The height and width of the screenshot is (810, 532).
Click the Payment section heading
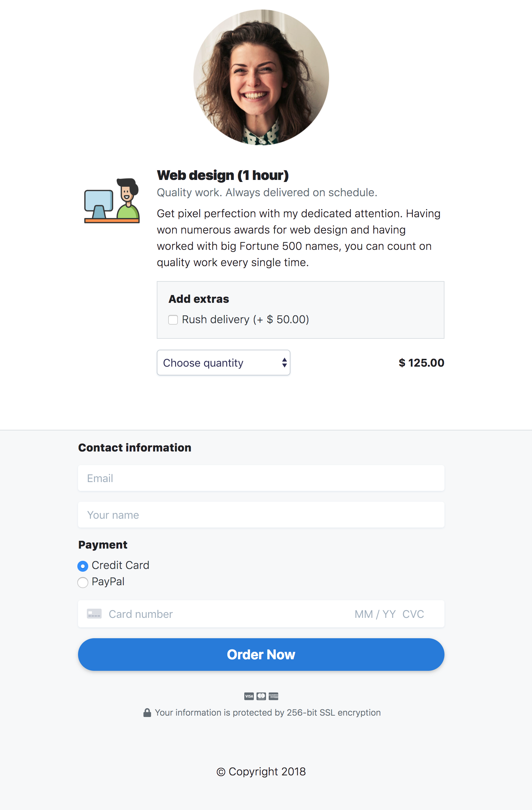pos(103,545)
